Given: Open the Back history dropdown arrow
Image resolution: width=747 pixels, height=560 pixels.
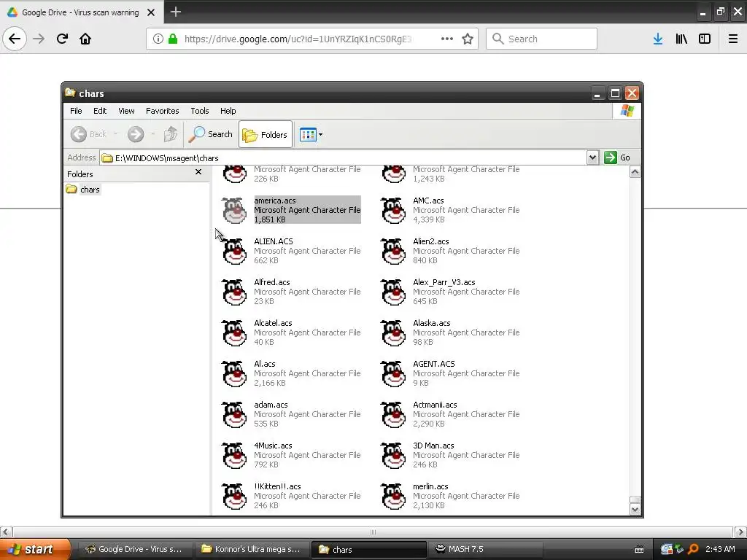Looking at the screenshot, I should pos(115,134).
